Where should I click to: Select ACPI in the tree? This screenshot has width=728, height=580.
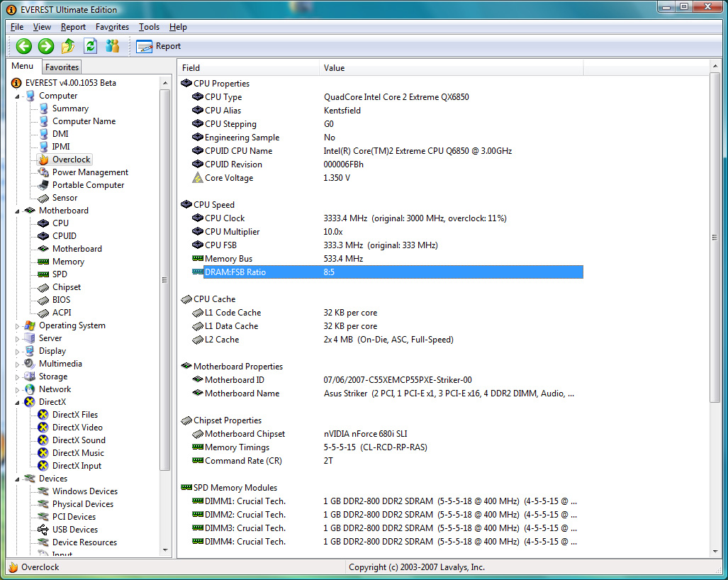coord(62,313)
